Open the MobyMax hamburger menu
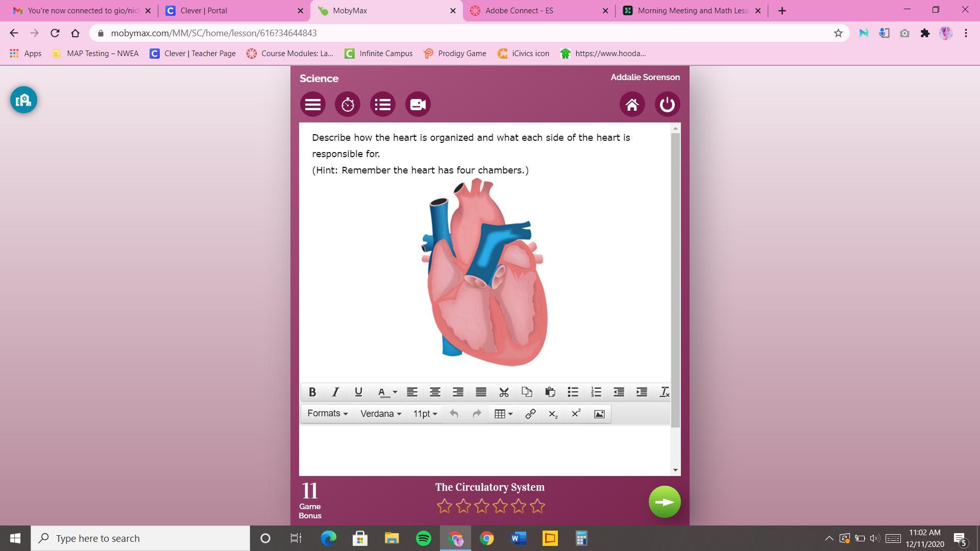 pyautogui.click(x=313, y=105)
